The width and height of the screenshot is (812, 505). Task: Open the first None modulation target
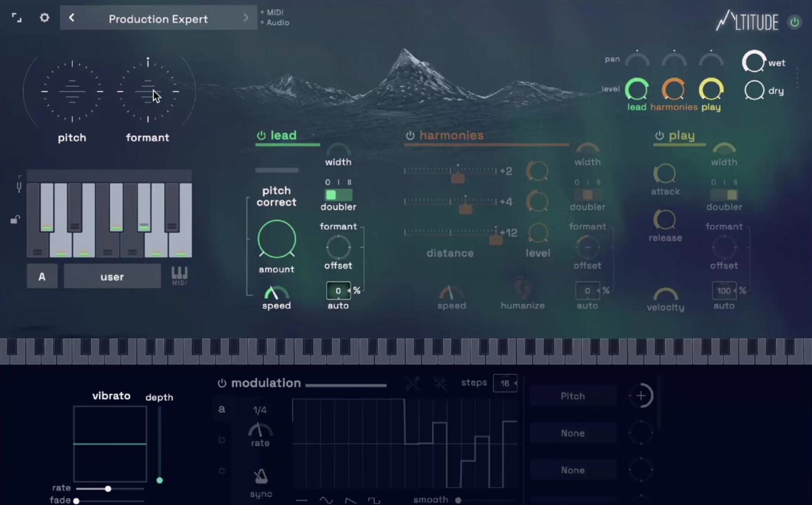[x=573, y=433]
